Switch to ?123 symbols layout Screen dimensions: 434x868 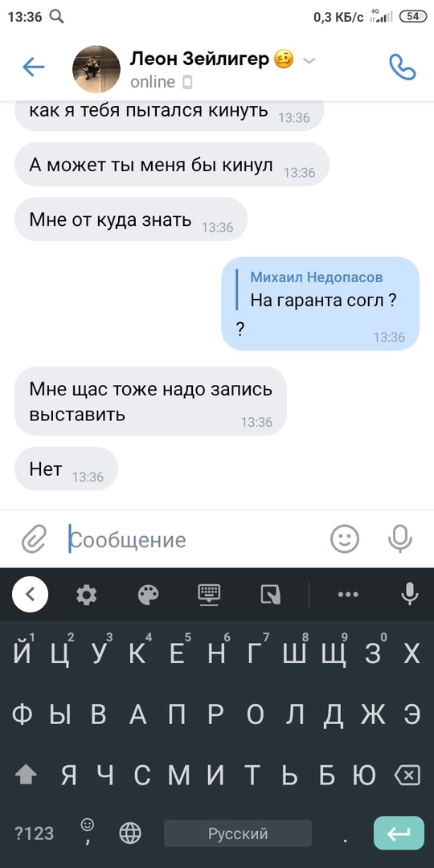coord(34,833)
